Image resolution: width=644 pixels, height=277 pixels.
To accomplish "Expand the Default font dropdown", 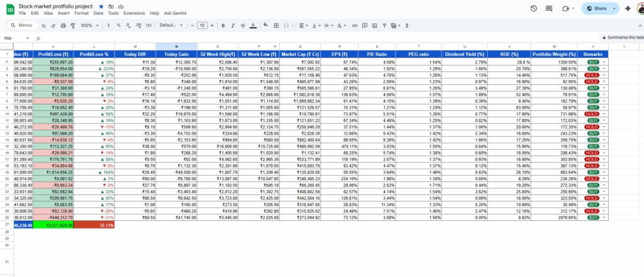I will point(169,25).
